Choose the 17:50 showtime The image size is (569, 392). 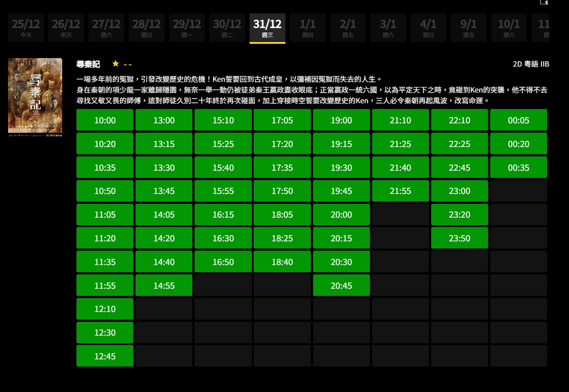coord(282,191)
